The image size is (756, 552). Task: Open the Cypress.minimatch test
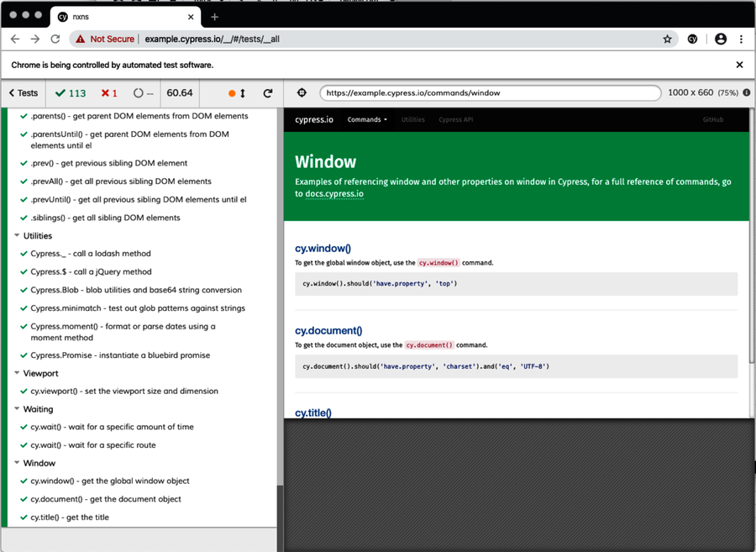139,308
